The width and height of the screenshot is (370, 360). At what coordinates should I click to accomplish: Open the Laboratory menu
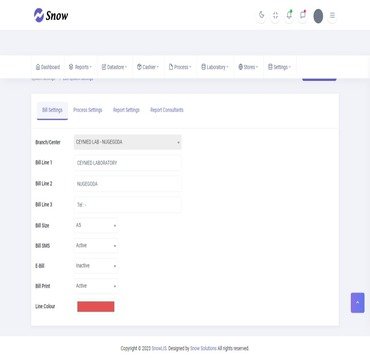(215, 67)
